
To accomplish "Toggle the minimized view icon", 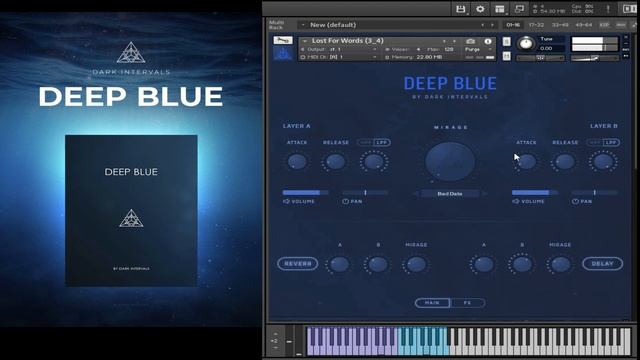I will point(519,9).
